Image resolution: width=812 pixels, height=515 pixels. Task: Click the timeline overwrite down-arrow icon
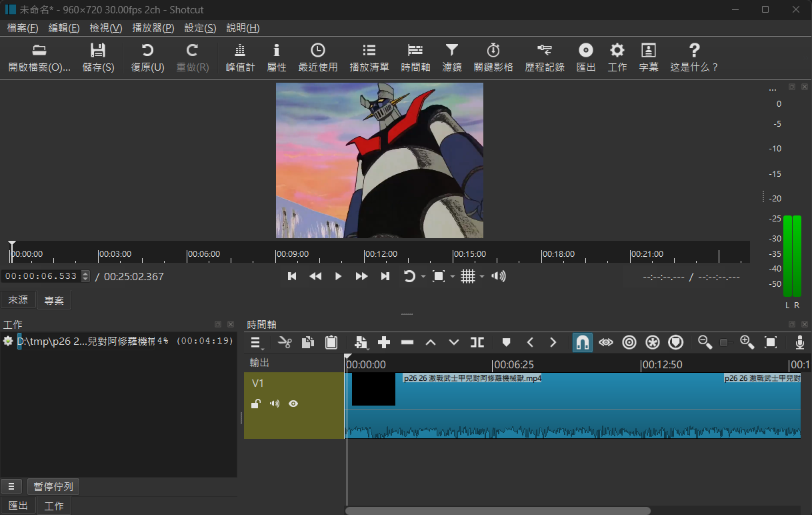pos(454,342)
